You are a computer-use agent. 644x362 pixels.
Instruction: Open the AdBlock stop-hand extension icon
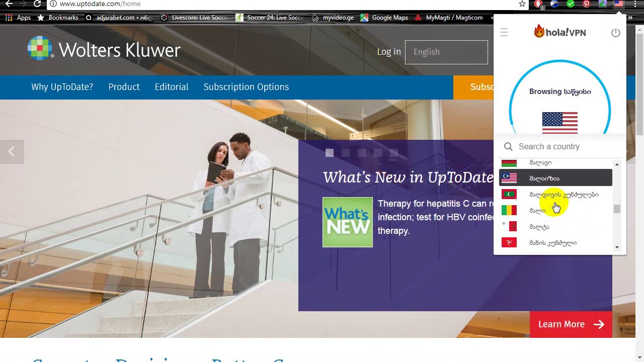(538, 4)
